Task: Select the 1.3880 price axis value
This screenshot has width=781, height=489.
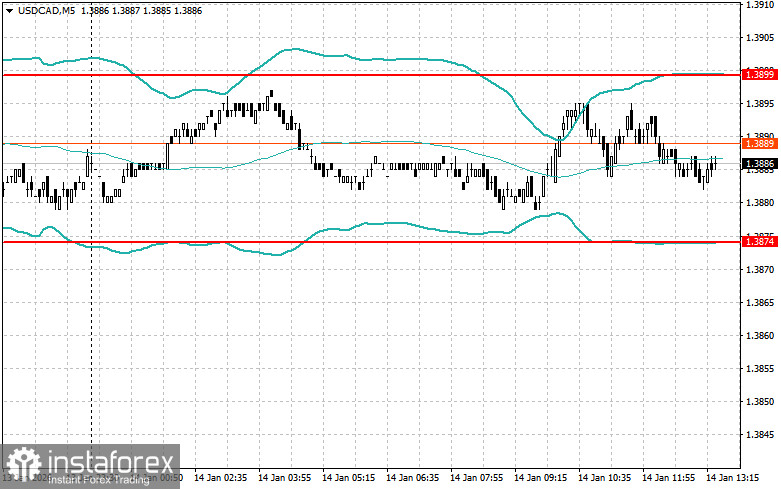Action: [x=760, y=203]
